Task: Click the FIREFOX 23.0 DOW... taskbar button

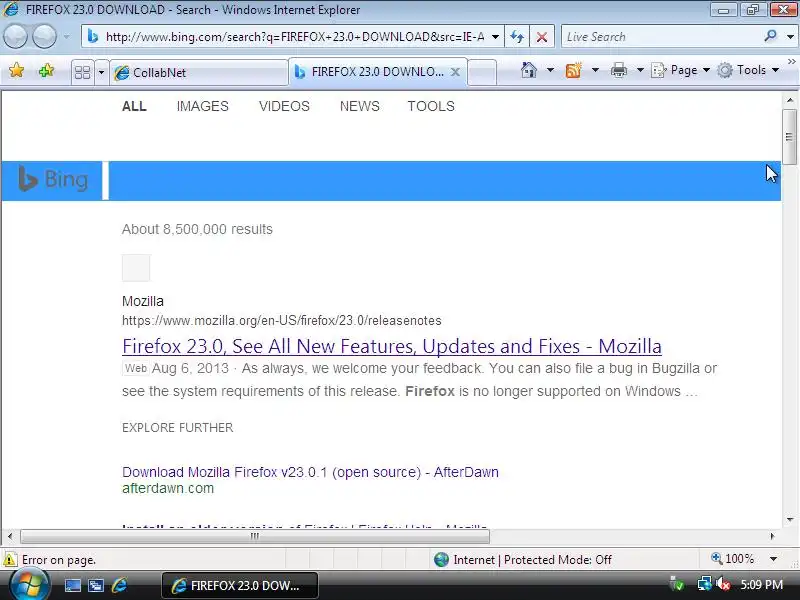Action: click(x=240, y=585)
